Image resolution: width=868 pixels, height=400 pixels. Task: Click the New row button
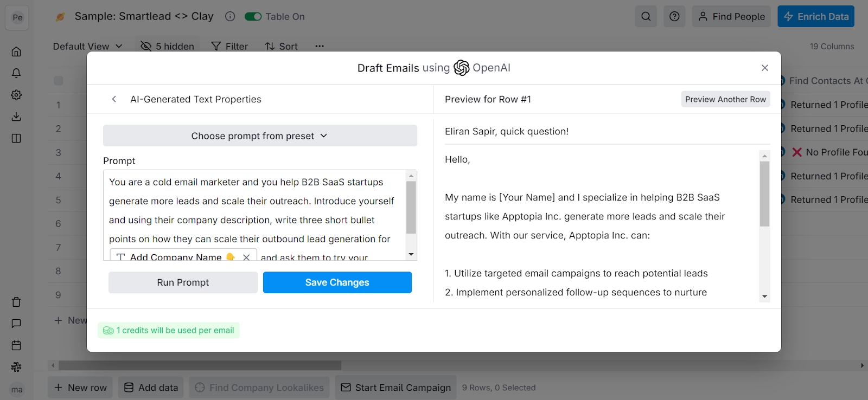pyautogui.click(x=80, y=388)
